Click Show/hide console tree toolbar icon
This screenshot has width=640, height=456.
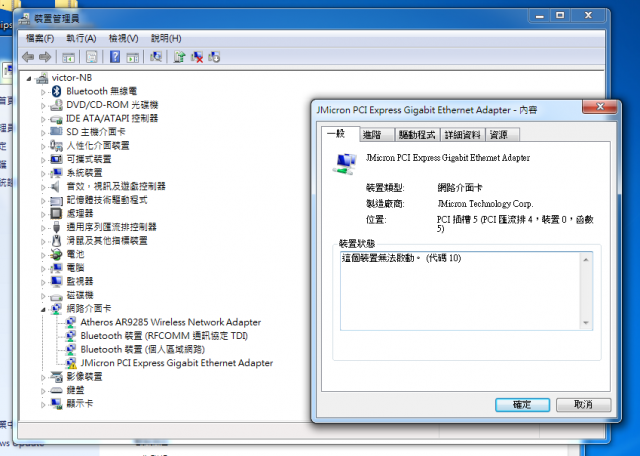coord(68,57)
